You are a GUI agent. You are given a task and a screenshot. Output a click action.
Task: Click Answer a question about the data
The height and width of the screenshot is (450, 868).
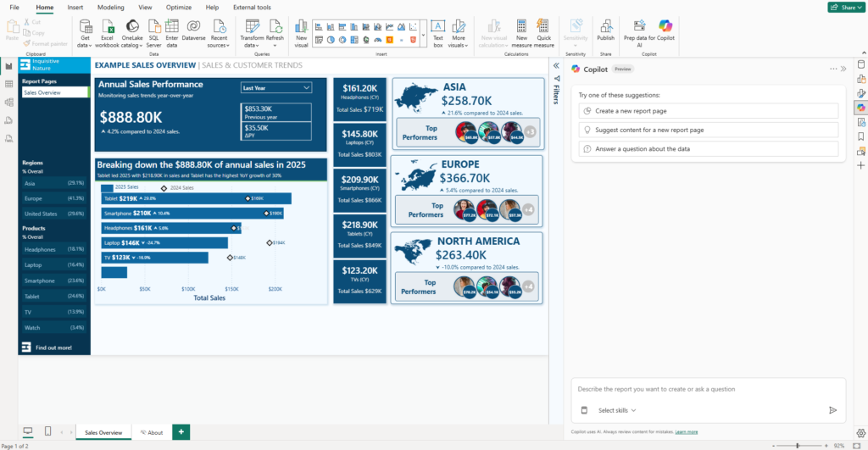click(x=709, y=149)
